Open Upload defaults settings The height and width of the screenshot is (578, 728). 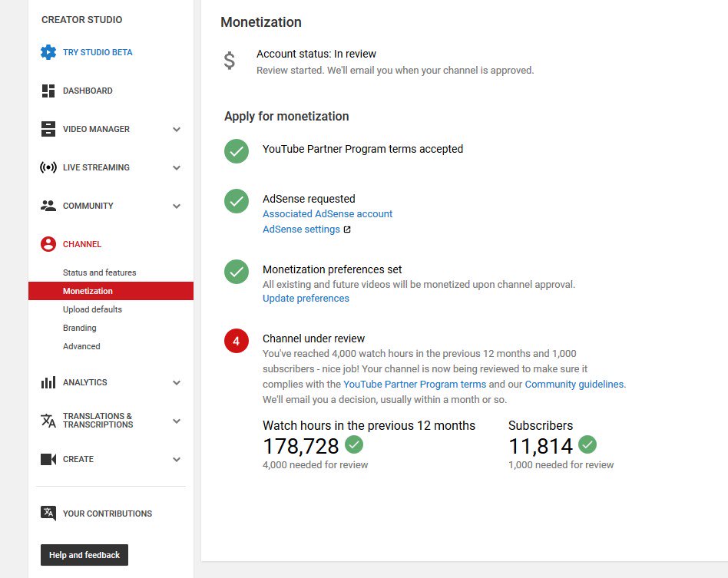[92, 309]
